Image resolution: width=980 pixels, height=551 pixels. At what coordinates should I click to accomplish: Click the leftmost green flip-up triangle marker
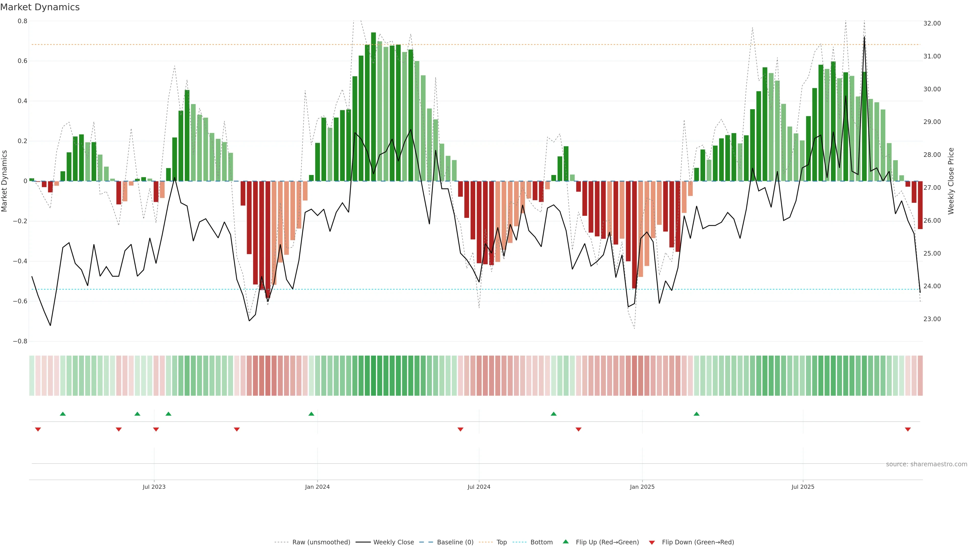point(63,414)
